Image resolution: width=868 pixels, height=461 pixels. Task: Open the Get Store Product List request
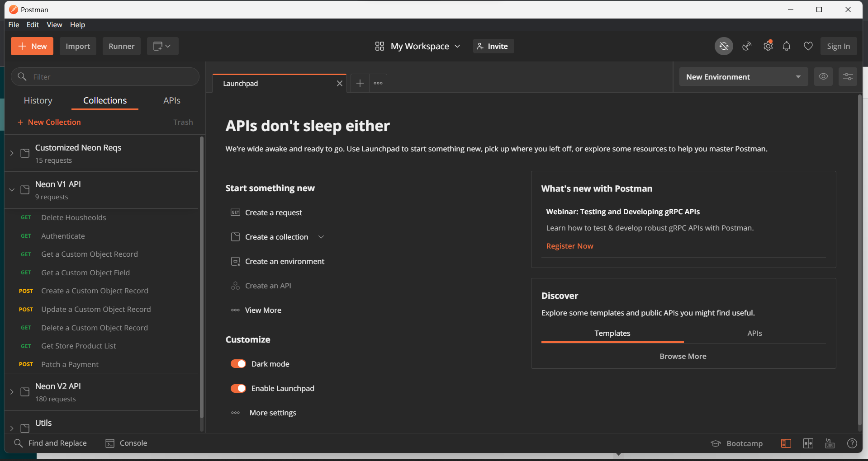101,346
